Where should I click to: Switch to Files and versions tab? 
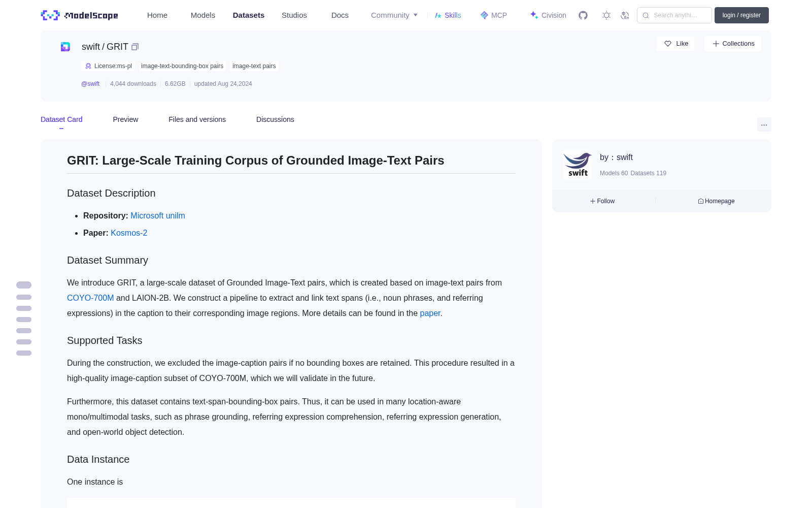tap(197, 119)
